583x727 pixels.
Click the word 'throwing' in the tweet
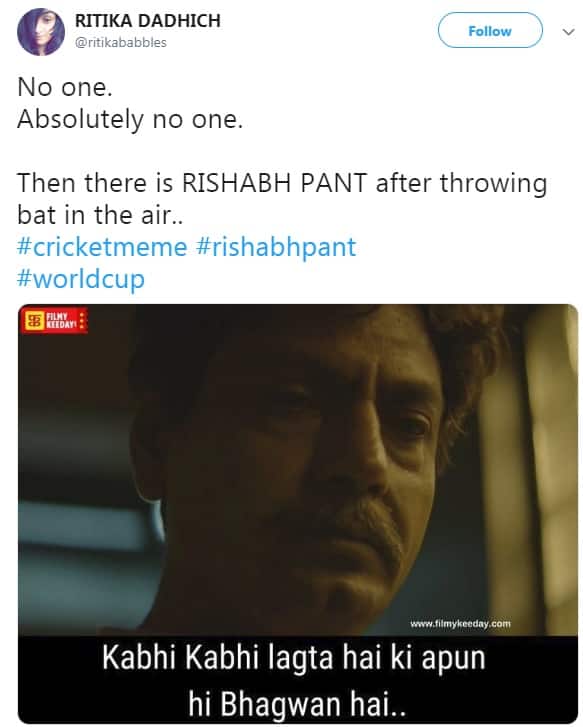click(x=493, y=184)
